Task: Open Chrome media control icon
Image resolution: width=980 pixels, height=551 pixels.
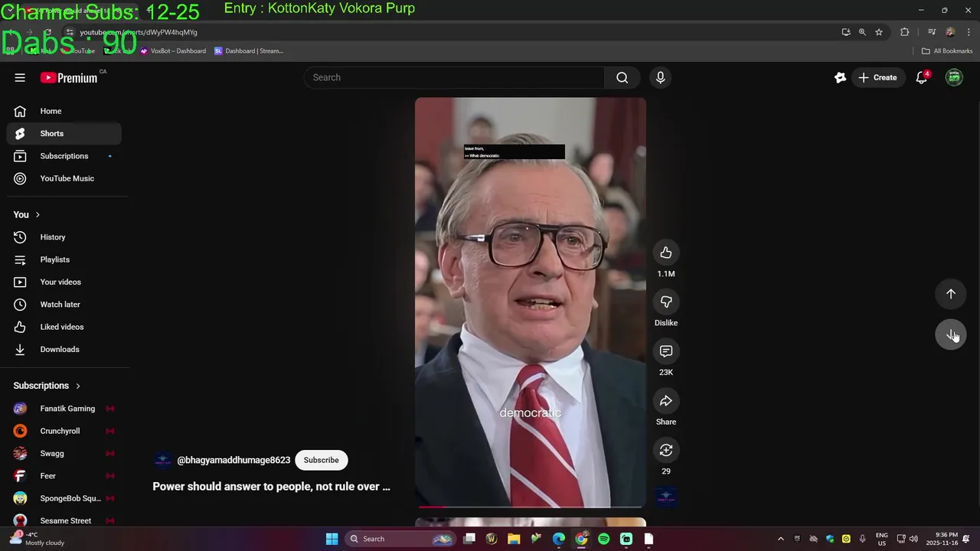Action: coord(932,32)
